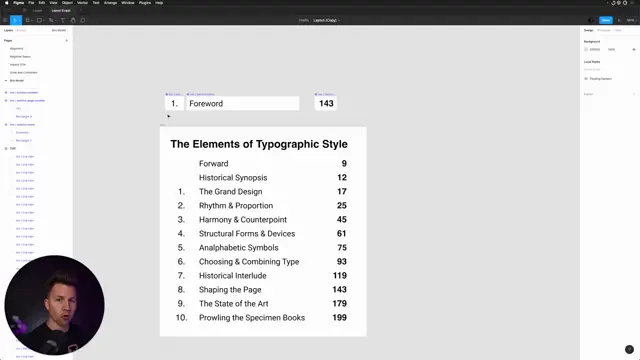Click the blue Share button
This screenshot has width=640, height=360.
[606, 20]
